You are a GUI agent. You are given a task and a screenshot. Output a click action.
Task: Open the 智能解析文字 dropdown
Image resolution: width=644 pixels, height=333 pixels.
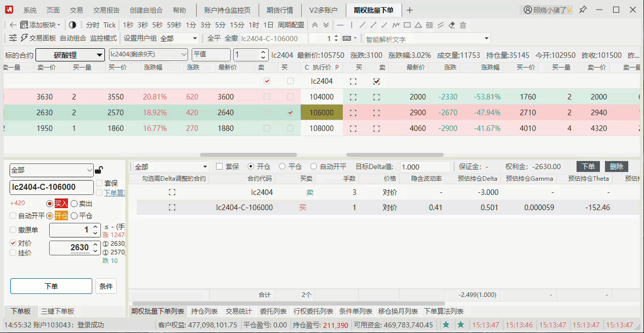486,38
